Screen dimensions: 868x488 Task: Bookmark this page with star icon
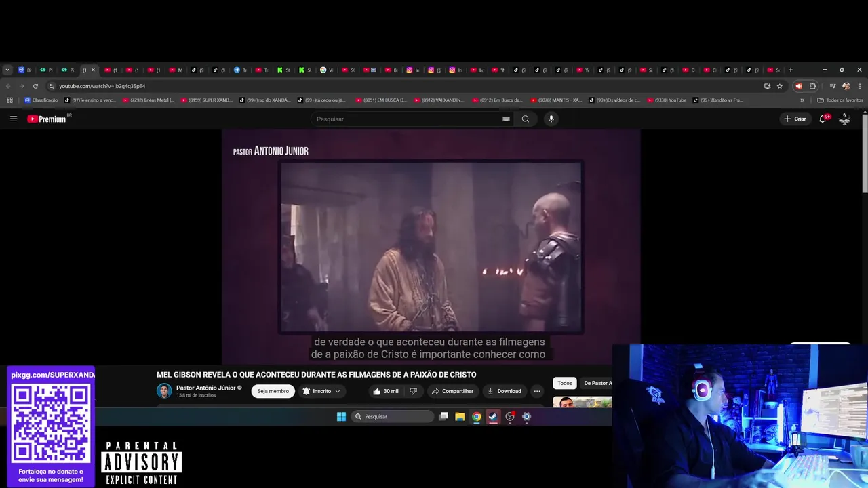tap(780, 86)
